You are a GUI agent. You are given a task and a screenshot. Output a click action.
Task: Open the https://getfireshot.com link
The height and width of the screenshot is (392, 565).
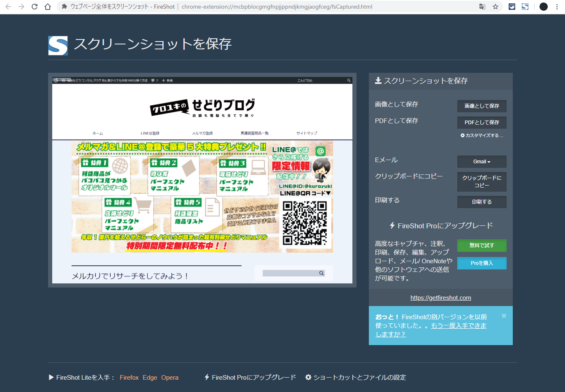pos(441,298)
